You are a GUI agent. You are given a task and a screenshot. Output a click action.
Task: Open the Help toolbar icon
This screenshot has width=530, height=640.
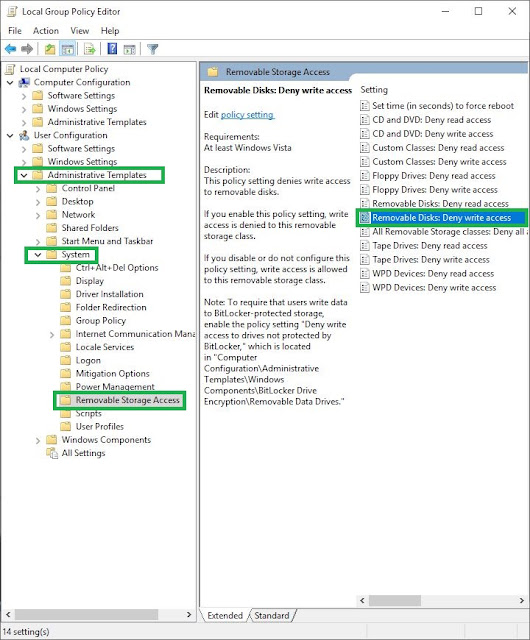(x=112, y=49)
